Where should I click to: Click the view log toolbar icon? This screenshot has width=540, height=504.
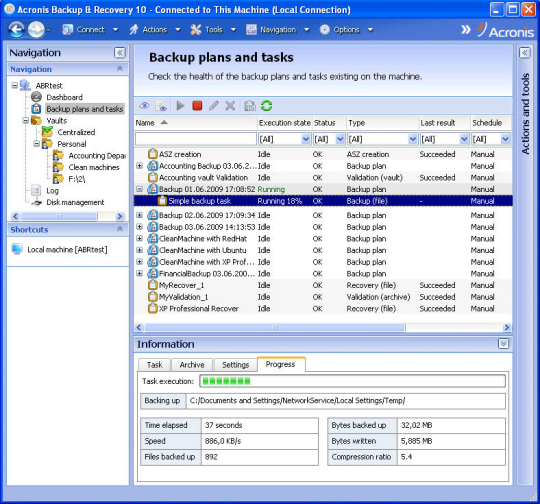pos(161,106)
